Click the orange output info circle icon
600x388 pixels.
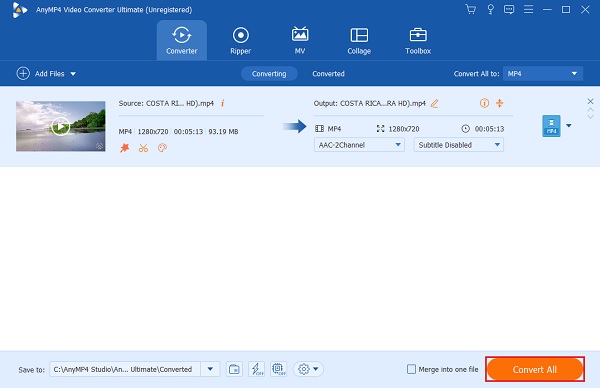[484, 103]
